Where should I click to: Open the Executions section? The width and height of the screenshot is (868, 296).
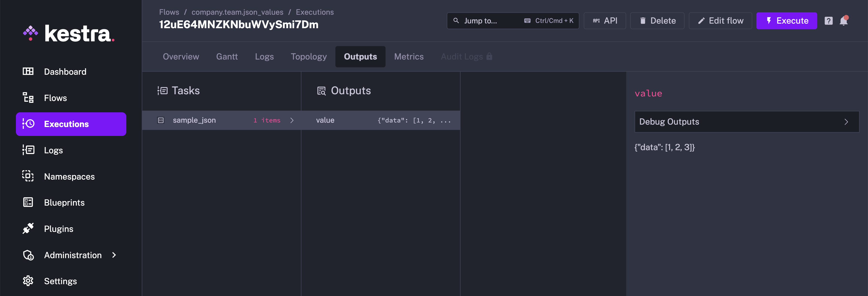point(67,123)
